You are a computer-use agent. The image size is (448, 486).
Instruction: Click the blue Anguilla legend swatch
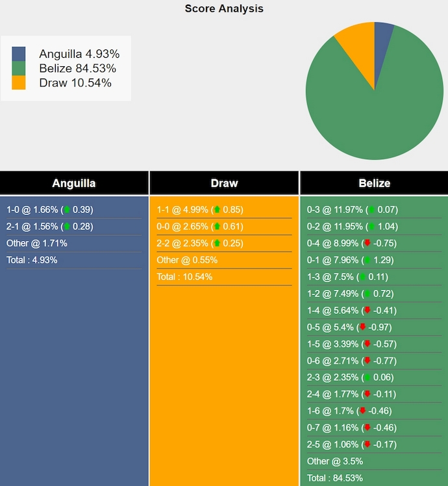click(19, 54)
